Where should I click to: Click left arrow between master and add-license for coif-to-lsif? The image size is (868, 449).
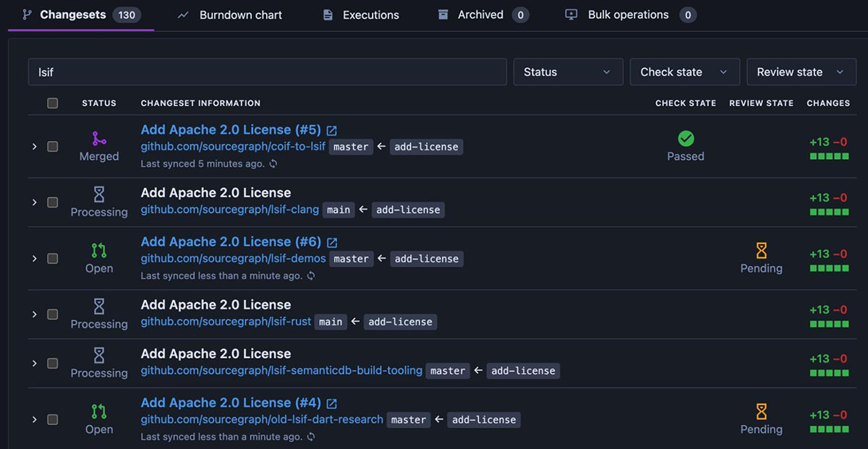pos(381,147)
